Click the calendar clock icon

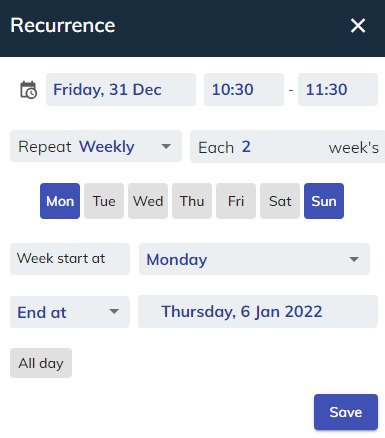point(28,90)
